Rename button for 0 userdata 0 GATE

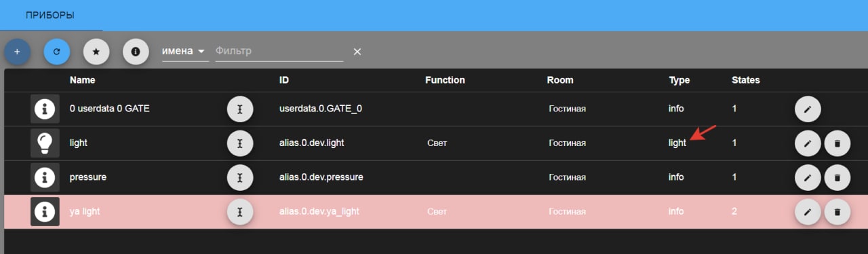tap(240, 109)
